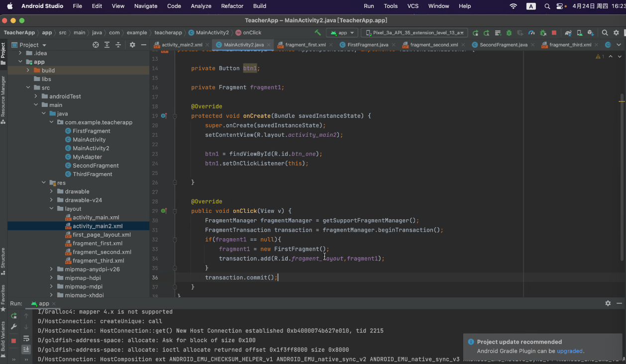The image size is (626, 364).
Task: Click the Make Project hammer icon
Action: 317,32
